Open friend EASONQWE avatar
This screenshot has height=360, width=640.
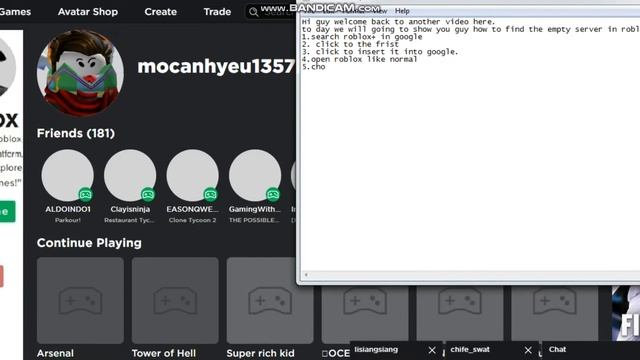tap(193, 175)
